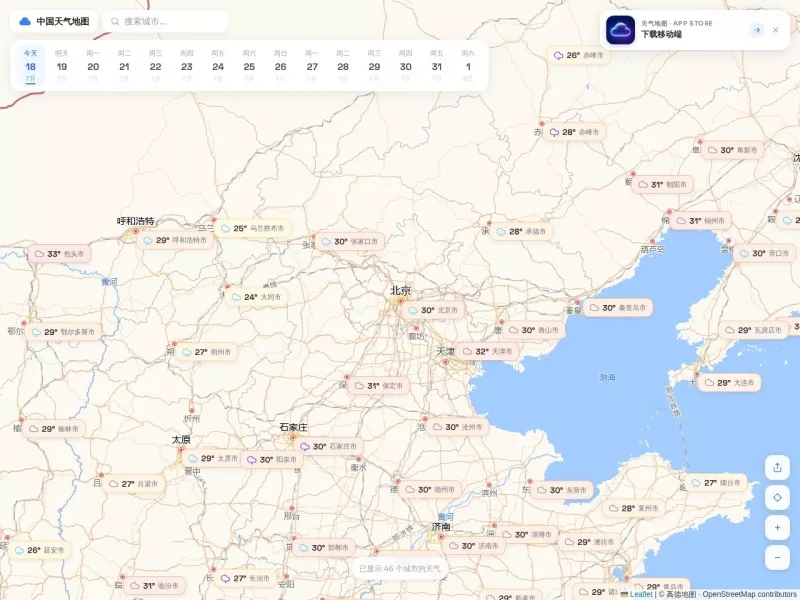Image resolution: width=800 pixels, height=600 pixels.
Task: Open the 阜新市 30° weather card
Action: (x=733, y=150)
